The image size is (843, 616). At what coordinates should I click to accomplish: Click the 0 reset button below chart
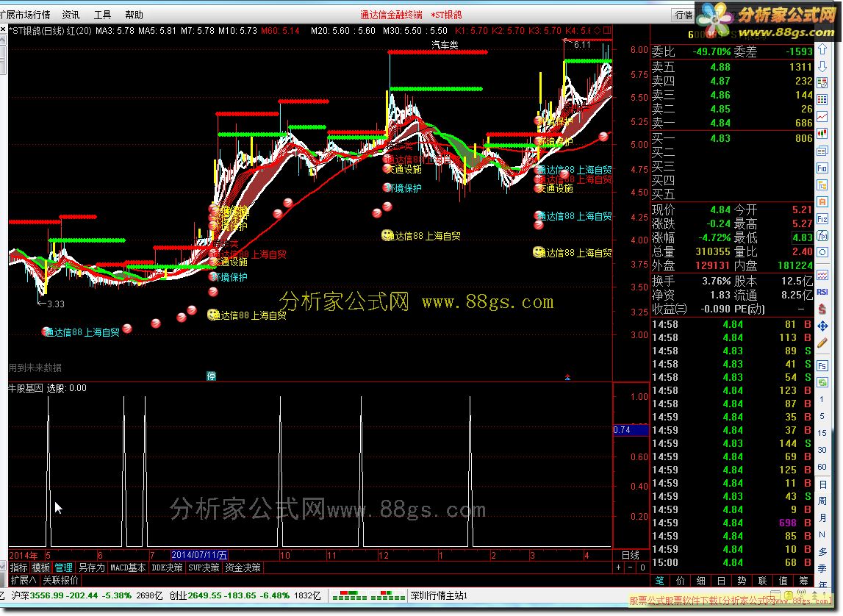pyautogui.click(x=642, y=567)
